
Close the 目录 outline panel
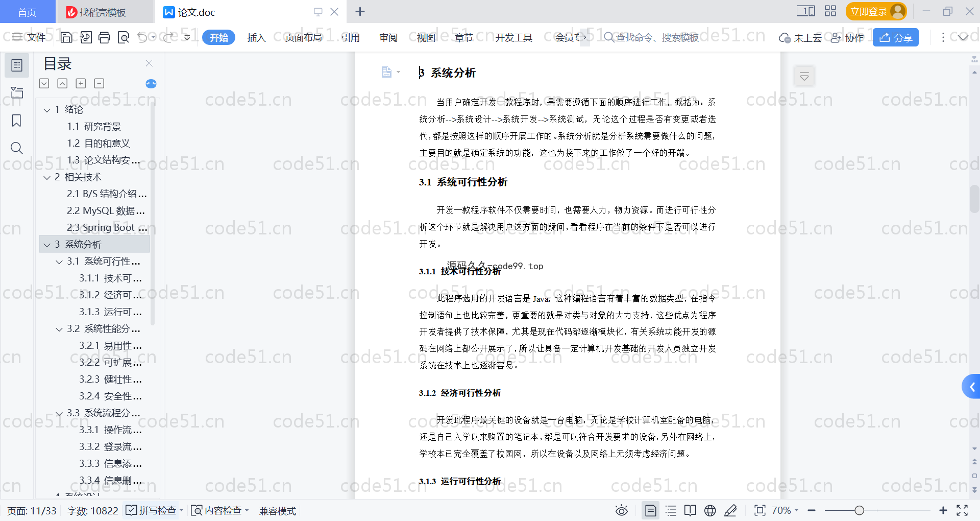pyautogui.click(x=149, y=63)
